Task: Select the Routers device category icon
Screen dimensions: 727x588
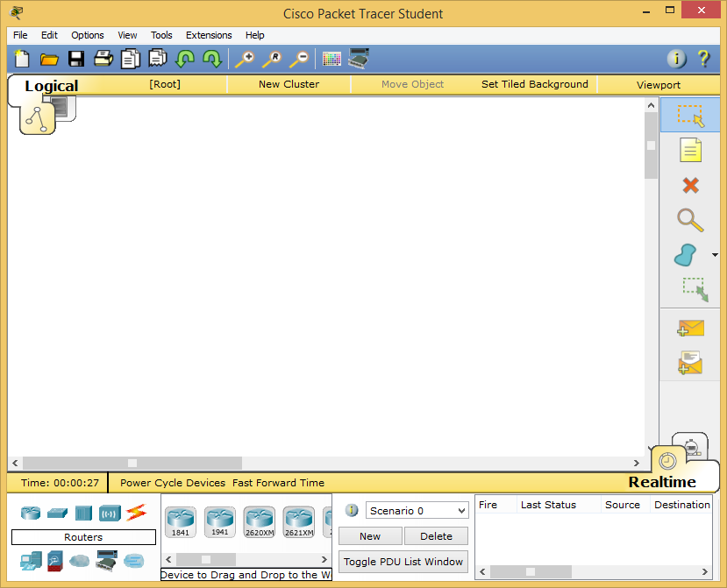Action: pos(31,513)
